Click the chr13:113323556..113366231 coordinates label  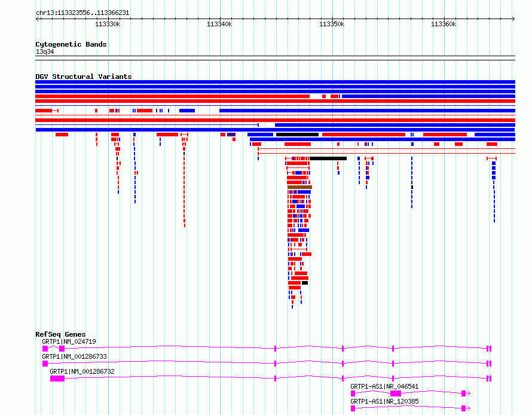82,13
